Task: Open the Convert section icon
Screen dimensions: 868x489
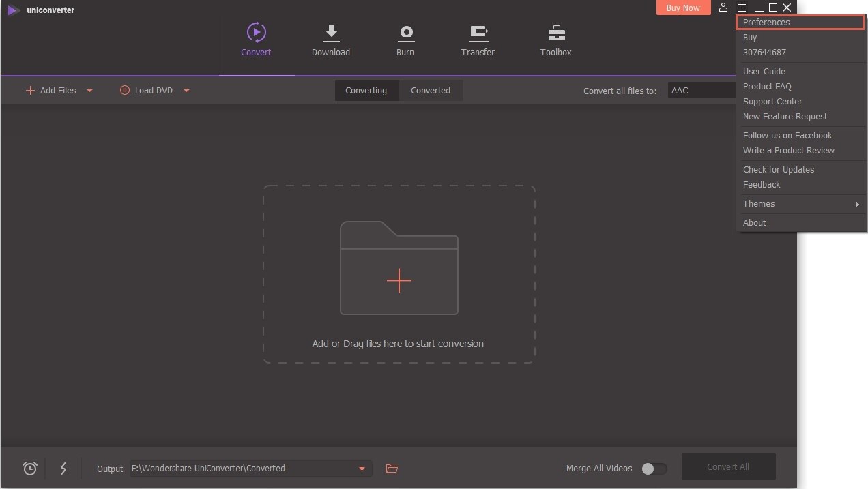Action: (256, 32)
